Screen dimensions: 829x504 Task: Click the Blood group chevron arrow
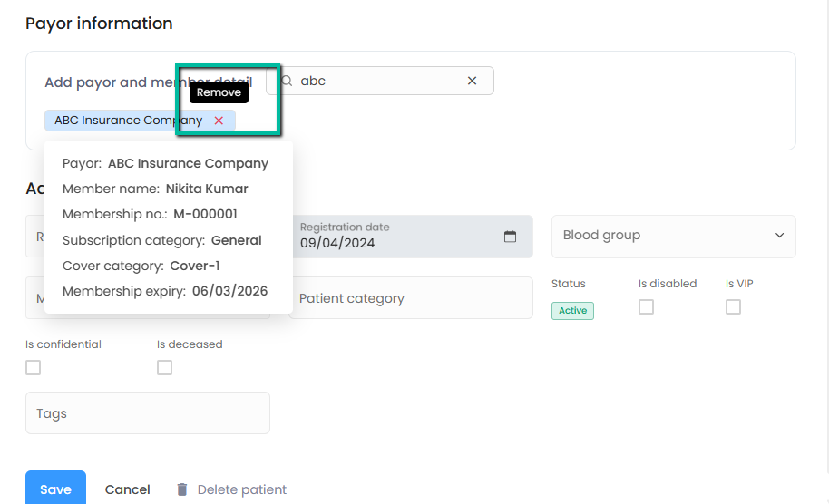pyautogui.click(x=779, y=236)
